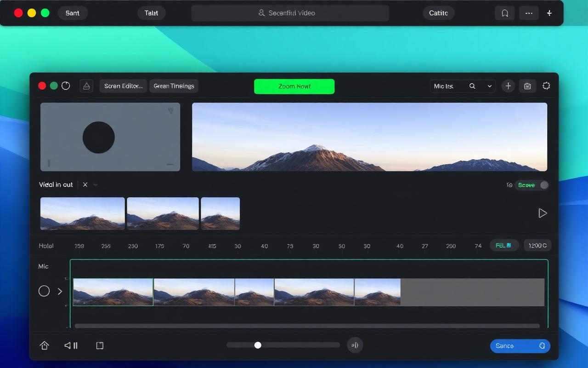
Task: Select the first clip on the timeline track
Action: (x=113, y=292)
